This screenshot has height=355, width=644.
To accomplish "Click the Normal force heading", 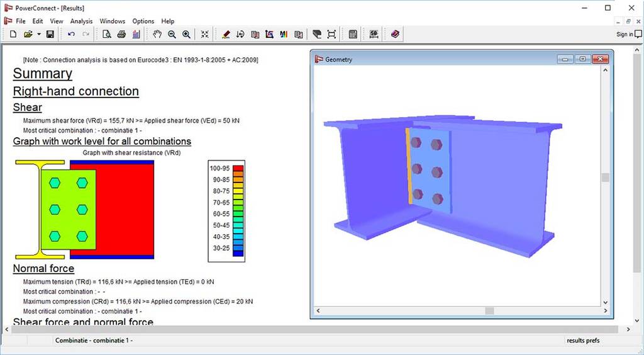I will click(x=43, y=268).
